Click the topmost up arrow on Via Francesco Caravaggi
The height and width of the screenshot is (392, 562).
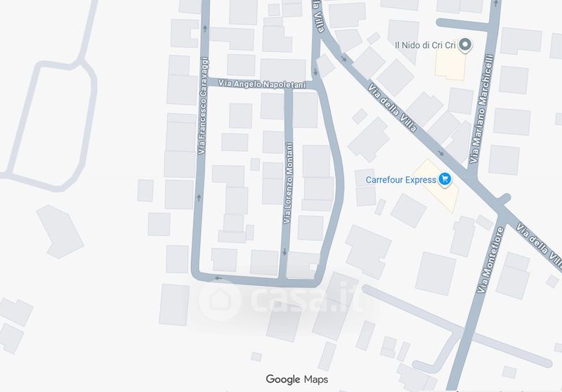[205, 28]
